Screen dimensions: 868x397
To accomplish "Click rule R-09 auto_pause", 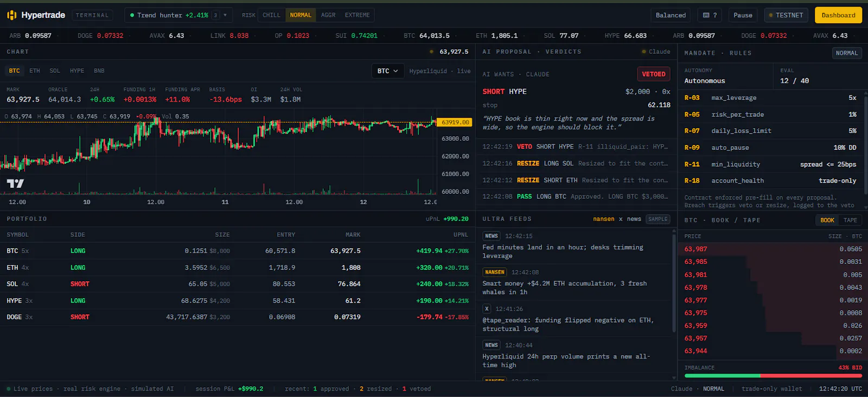I will tap(770, 148).
